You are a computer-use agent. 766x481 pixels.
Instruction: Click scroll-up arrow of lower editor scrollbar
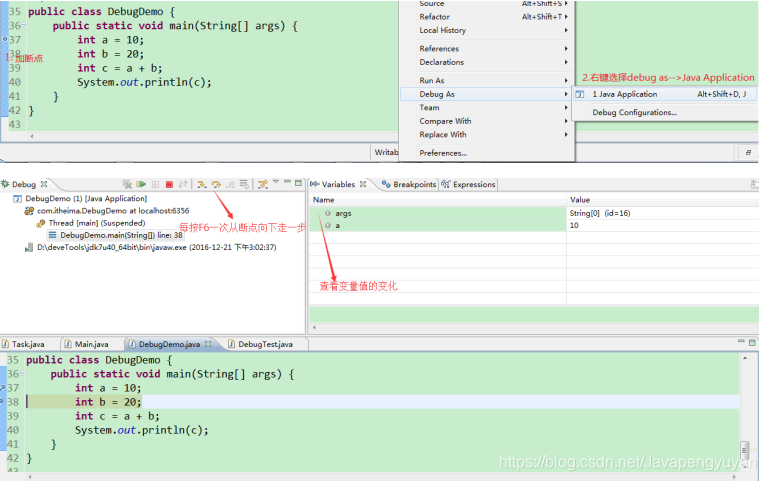coord(745,358)
